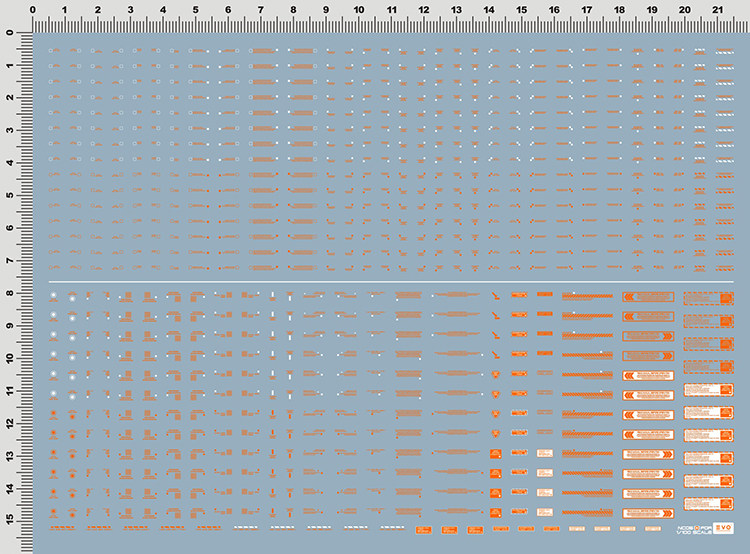750x554 pixels.
Task: Select number 11 on the left ruler
Action: click(10, 391)
